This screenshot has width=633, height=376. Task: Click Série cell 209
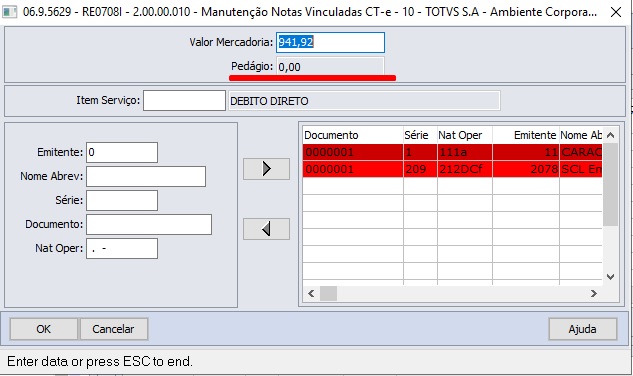pyautogui.click(x=420, y=169)
